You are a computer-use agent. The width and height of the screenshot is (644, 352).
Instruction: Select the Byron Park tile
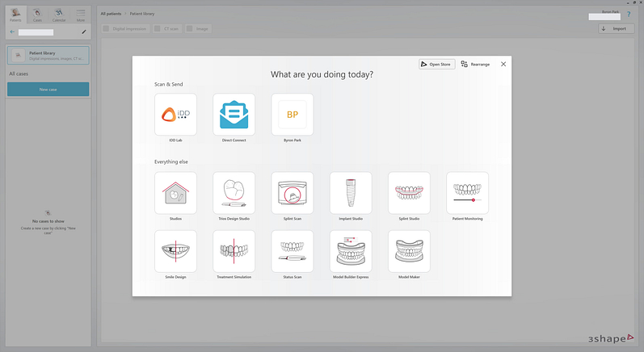click(x=292, y=115)
